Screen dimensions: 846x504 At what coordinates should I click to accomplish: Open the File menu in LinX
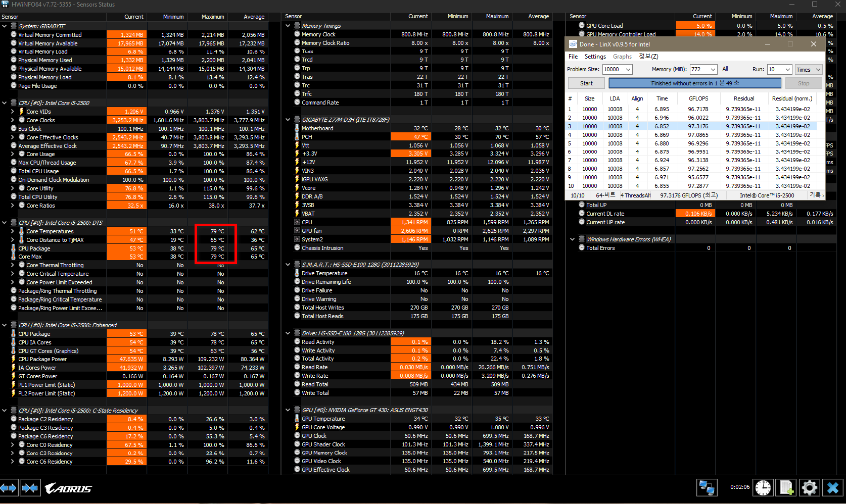tap(573, 57)
